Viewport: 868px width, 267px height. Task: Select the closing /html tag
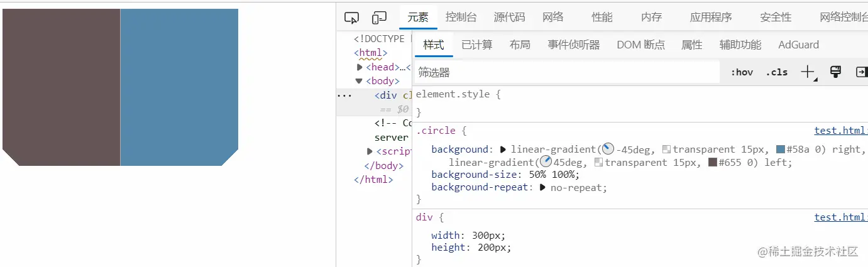coord(373,179)
